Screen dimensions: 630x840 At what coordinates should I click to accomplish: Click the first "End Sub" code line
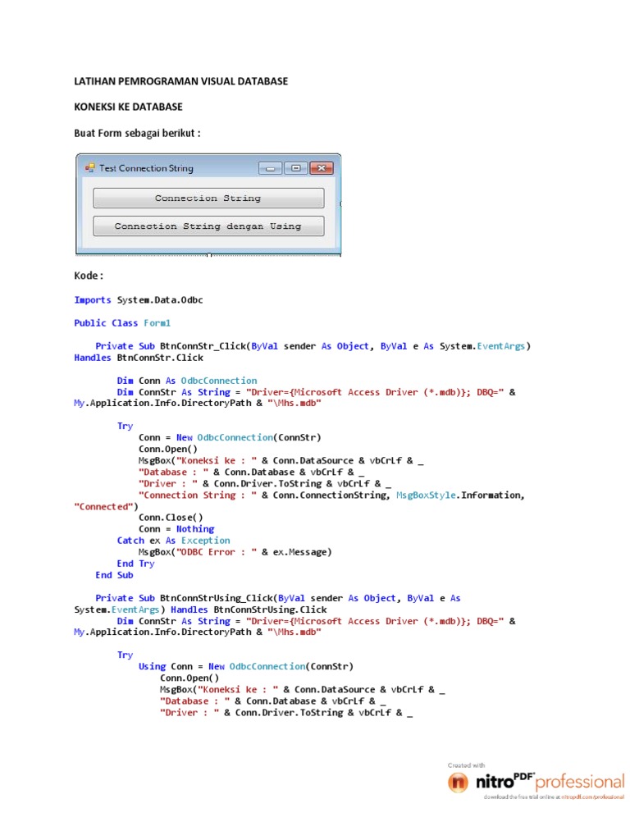pyautogui.click(x=114, y=575)
